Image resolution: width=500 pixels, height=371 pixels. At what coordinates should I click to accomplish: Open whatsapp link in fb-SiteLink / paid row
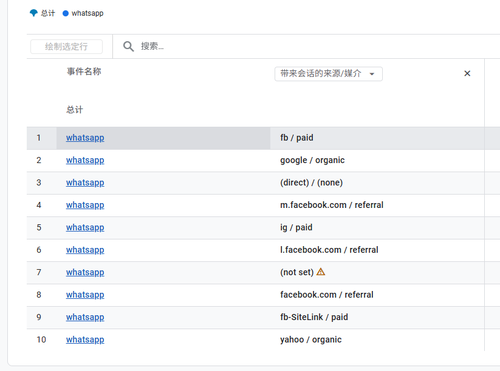coord(85,317)
